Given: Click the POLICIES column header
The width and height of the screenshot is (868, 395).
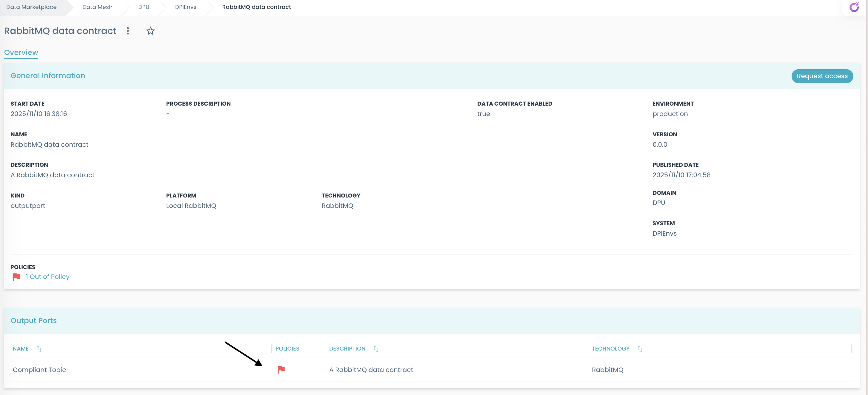Looking at the screenshot, I should (x=287, y=348).
